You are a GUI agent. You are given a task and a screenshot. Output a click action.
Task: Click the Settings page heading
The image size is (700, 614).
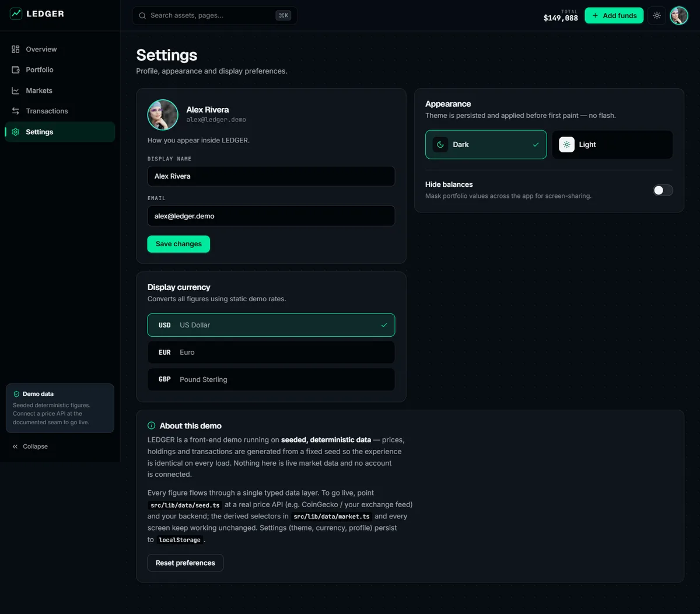click(x=167, y=55)
